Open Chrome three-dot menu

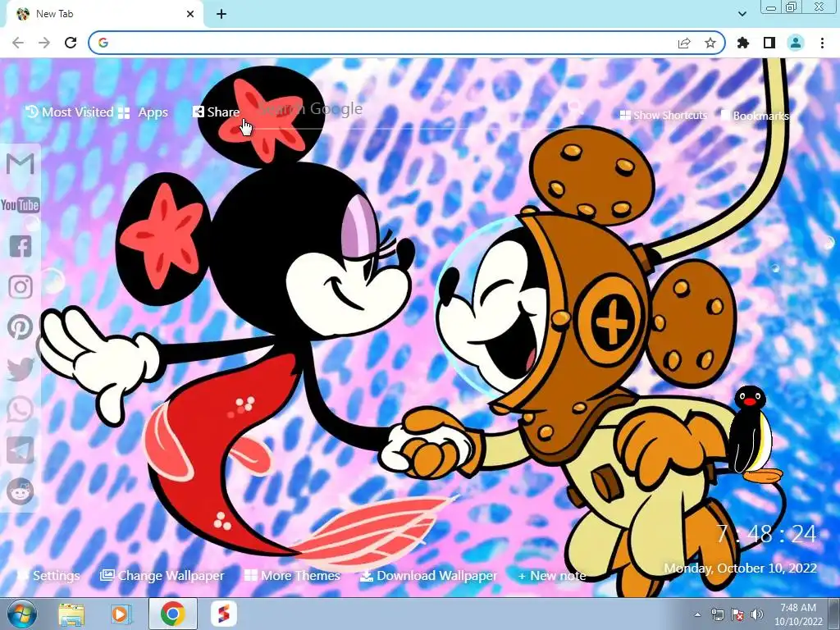point(822,43)
